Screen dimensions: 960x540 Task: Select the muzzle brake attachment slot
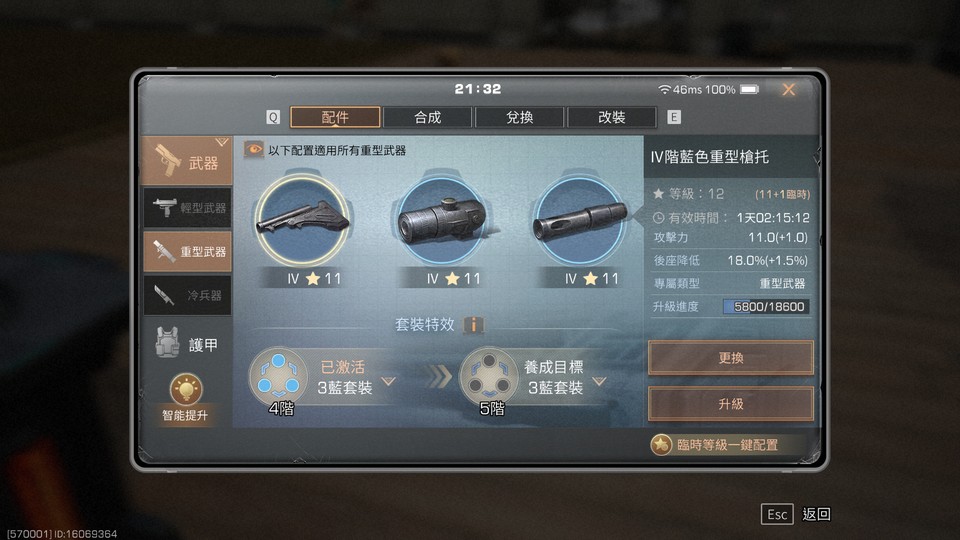(580, 221)
